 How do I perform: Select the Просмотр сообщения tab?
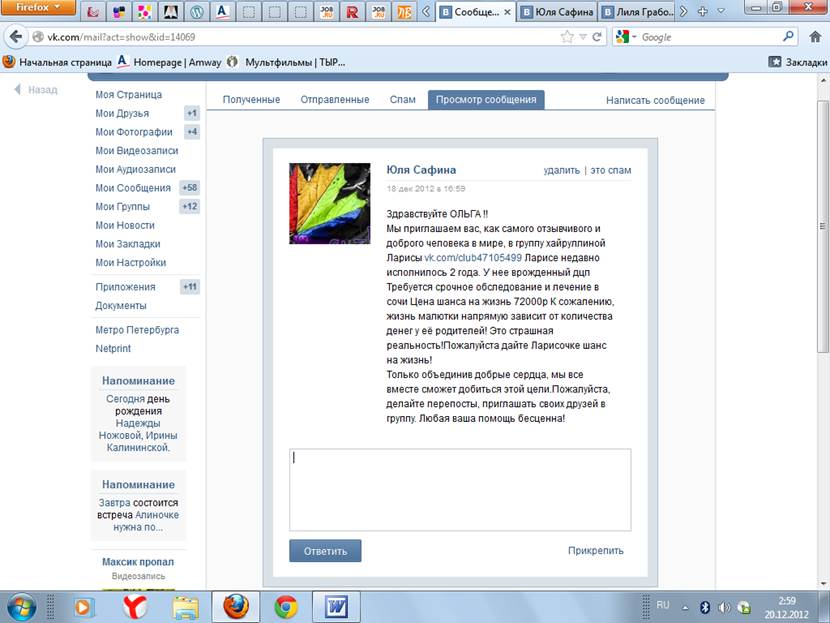pyautogui.click(x=486, y=100)
